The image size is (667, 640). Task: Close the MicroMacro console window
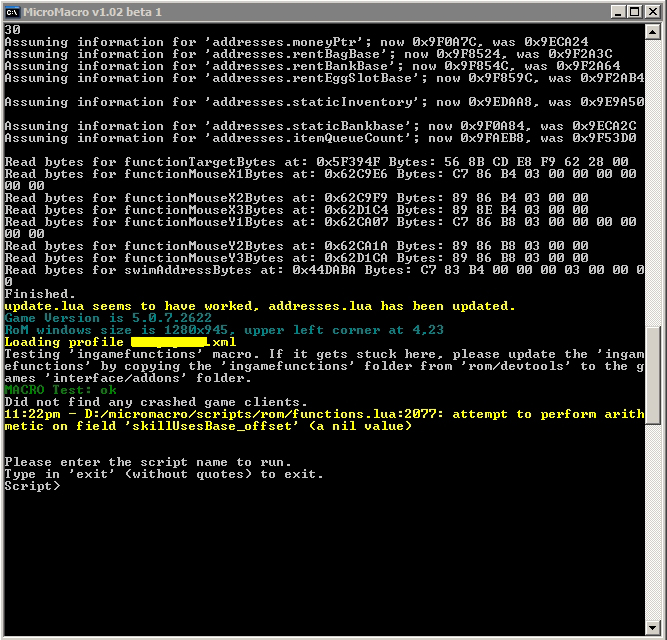[653, 11]
